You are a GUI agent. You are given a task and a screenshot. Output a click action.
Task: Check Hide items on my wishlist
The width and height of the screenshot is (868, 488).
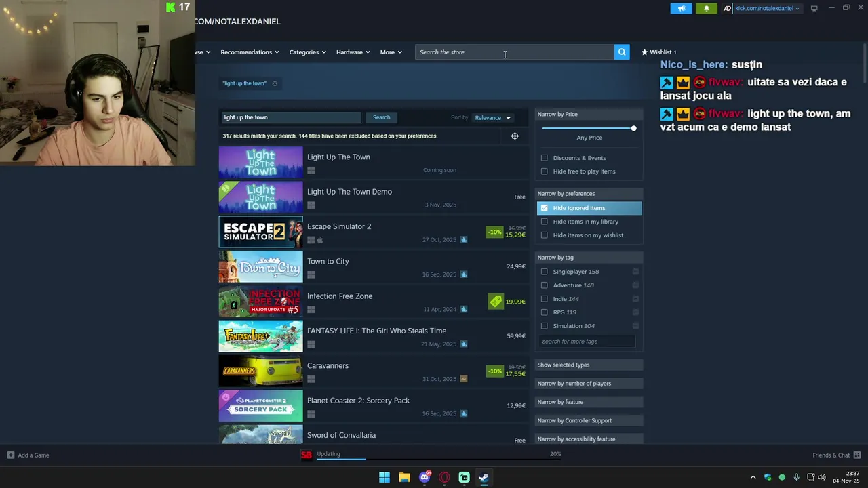point(544,235)
